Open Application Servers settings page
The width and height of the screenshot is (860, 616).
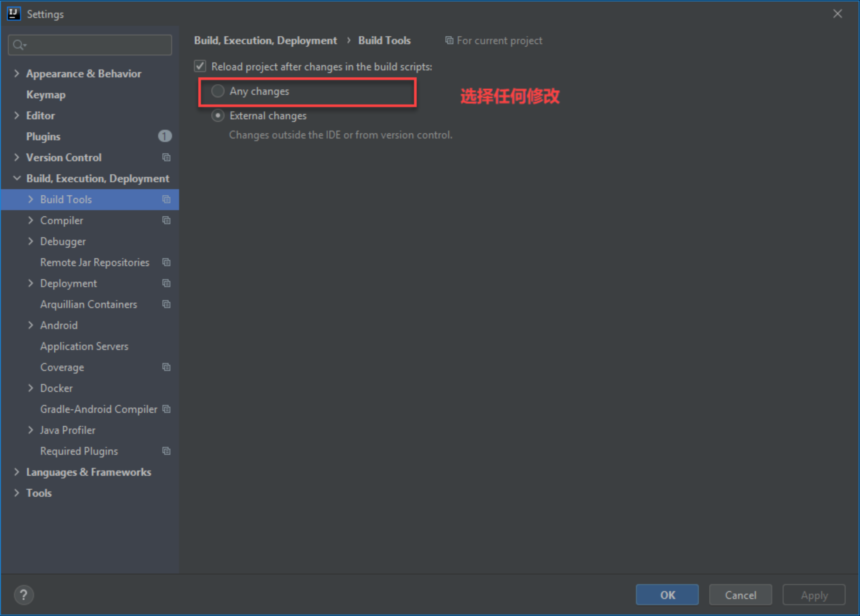[x=84, y=346]
